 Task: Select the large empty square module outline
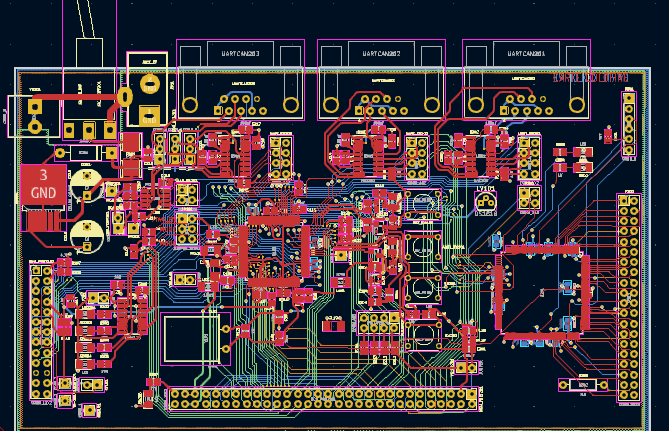tap(195, 339)
